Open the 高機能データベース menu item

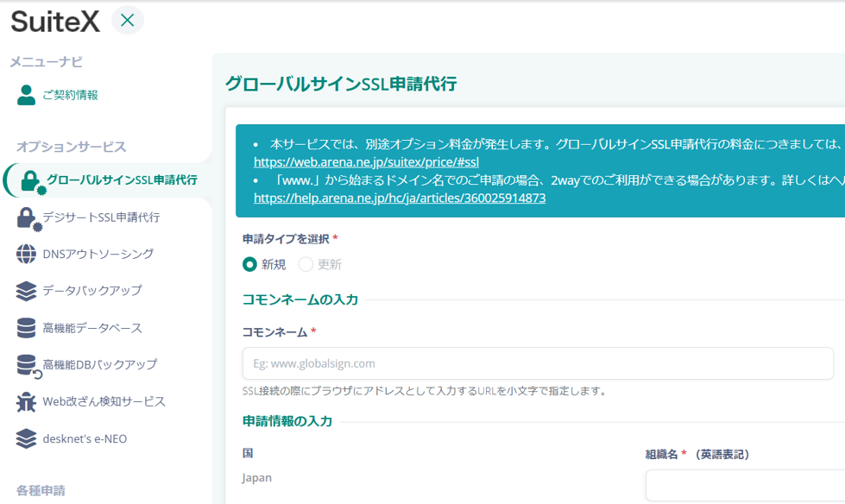click(x=92, y=328)
